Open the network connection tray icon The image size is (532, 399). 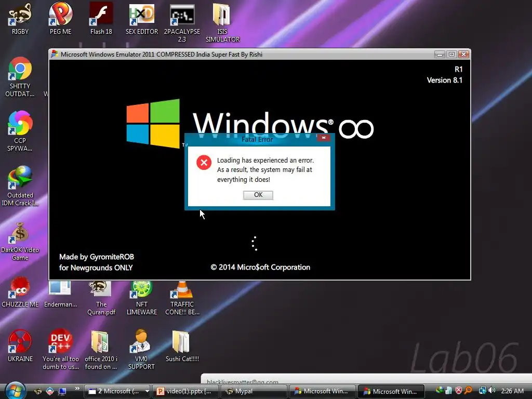(482, 391)
